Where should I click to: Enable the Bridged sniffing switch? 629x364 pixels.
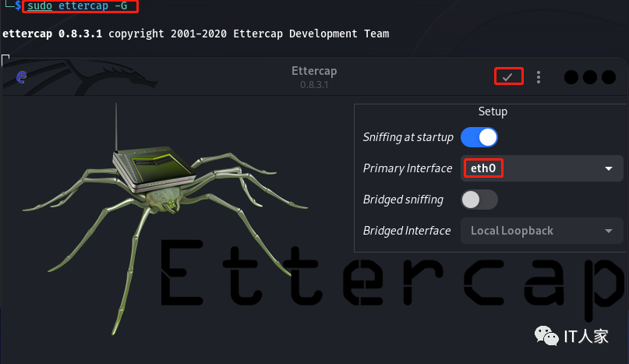pos(479,200)
